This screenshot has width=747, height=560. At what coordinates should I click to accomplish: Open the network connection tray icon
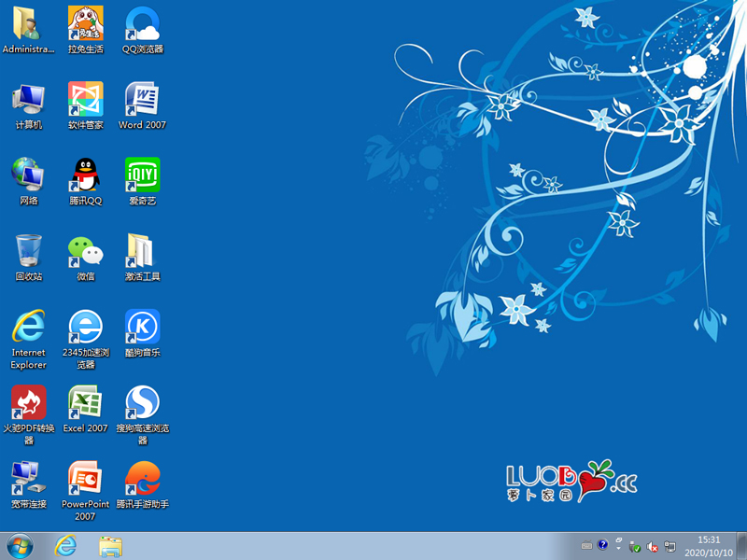(669, 546)
